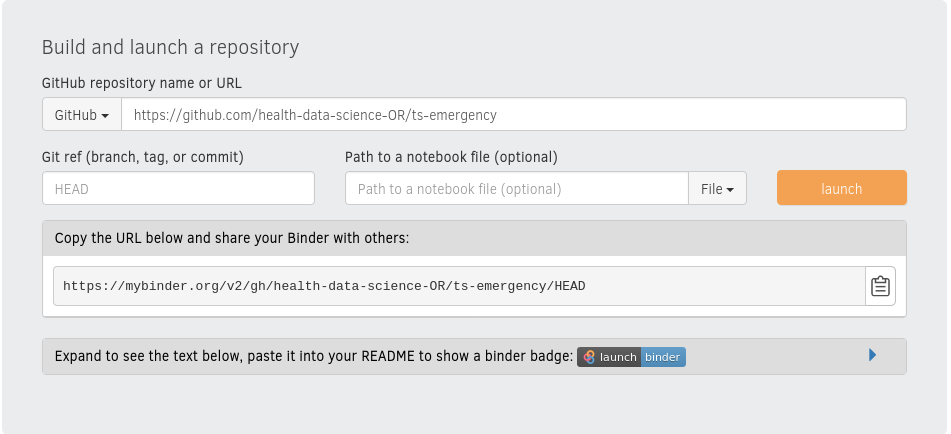Click the caret arrow beside GitHub
Image resolution: width=951 pixels, height=434 pixels.
pos(105,116)
